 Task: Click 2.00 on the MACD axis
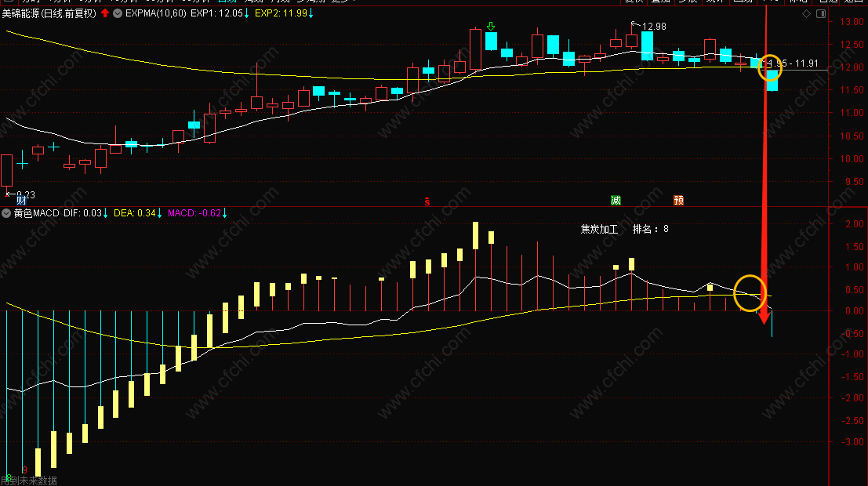tap(855, 224)
